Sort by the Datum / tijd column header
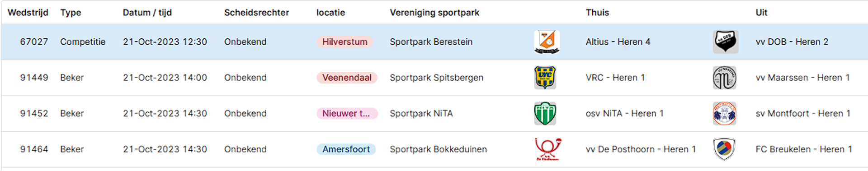 147,13
